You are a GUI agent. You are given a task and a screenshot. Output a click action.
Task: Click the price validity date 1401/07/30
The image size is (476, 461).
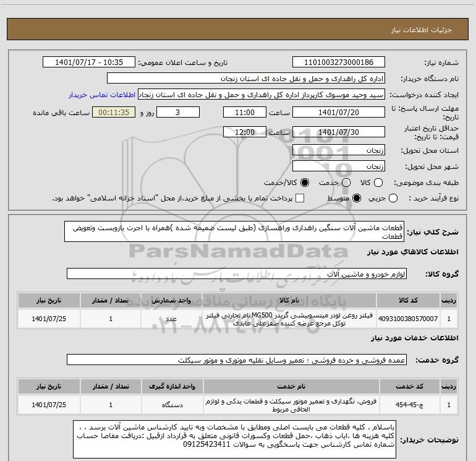click(x=339, y=132)
